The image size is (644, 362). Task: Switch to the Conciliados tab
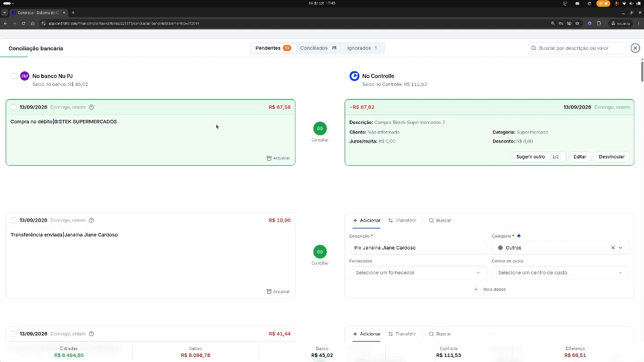[x=318, y=48]
